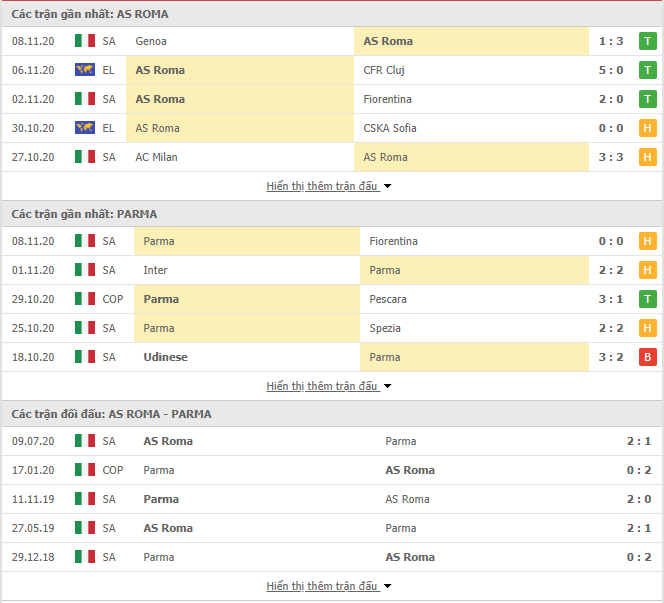This screenshot has height=603, width=664.
Task: Open Genoa team link
Action: pos(151,41)
